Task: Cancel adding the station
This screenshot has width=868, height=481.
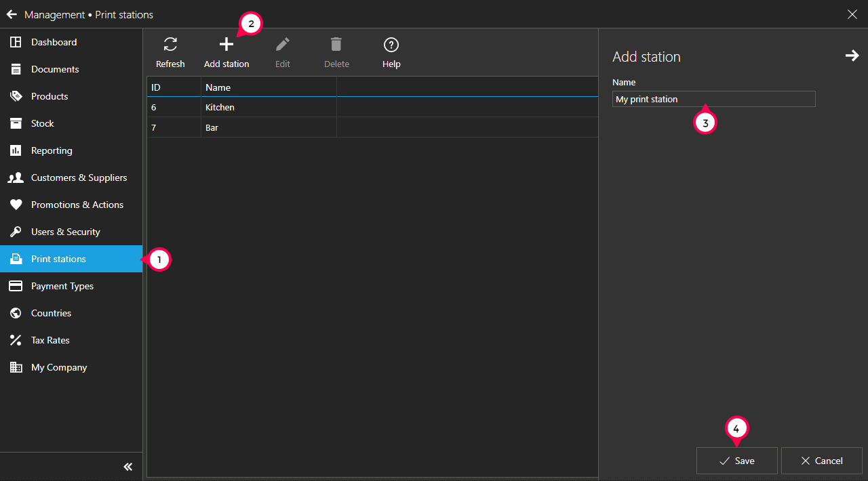Action: (x=822, y=461)
